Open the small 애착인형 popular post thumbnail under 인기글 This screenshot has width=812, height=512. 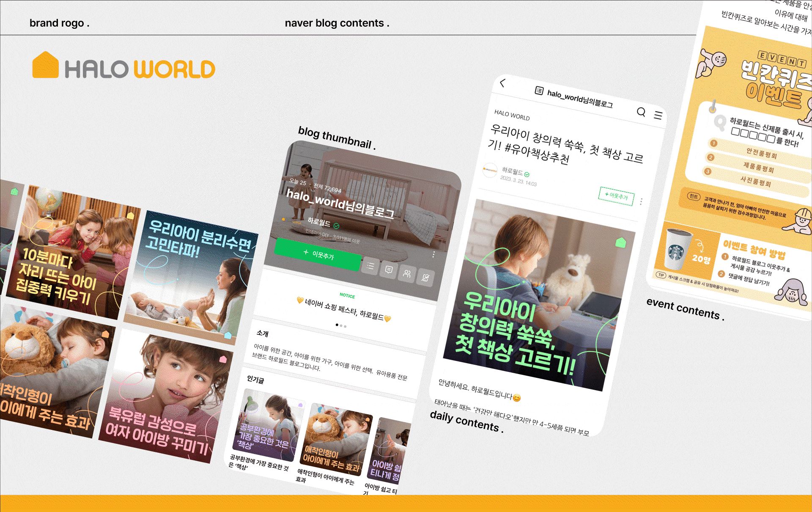coord(336,440)
